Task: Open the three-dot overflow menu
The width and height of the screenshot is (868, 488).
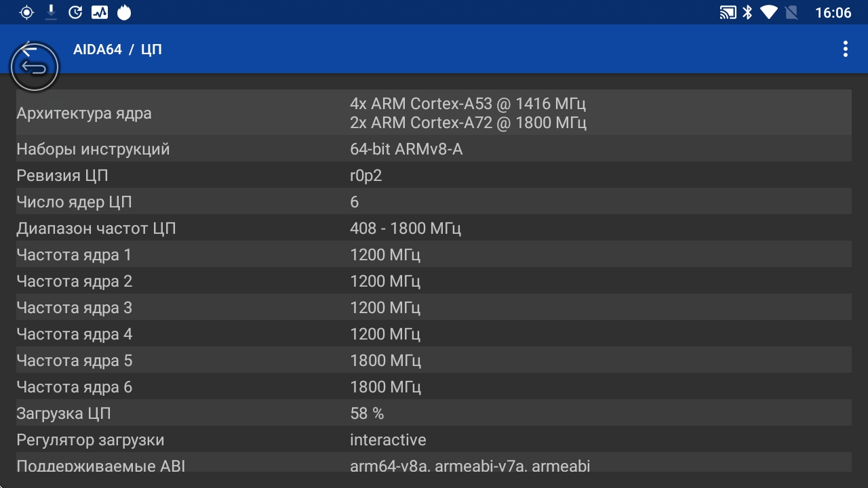Action: tap(845, 49)
